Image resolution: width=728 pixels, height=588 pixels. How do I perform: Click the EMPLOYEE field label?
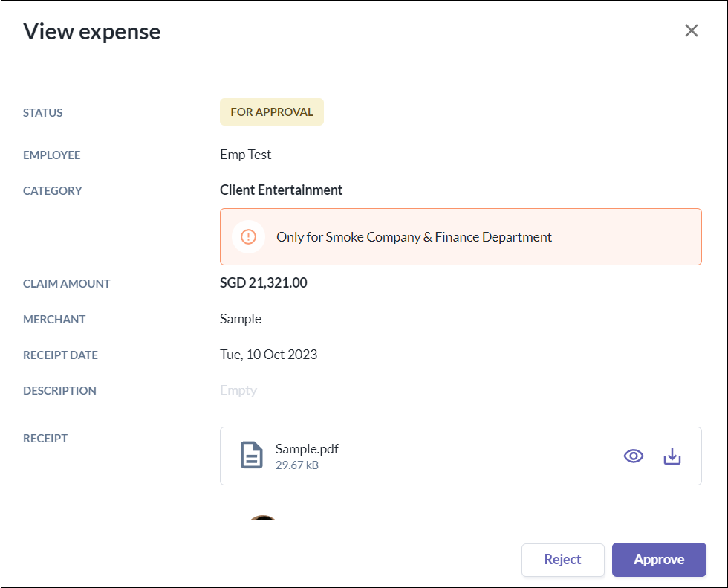(51, 155)
